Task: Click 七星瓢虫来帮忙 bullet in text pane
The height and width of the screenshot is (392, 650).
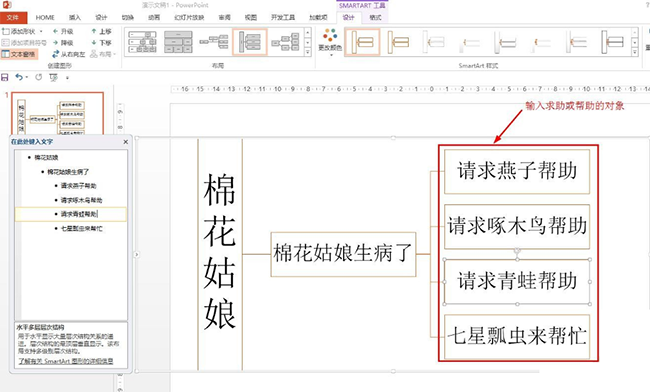Action: (x=81, y=228)
